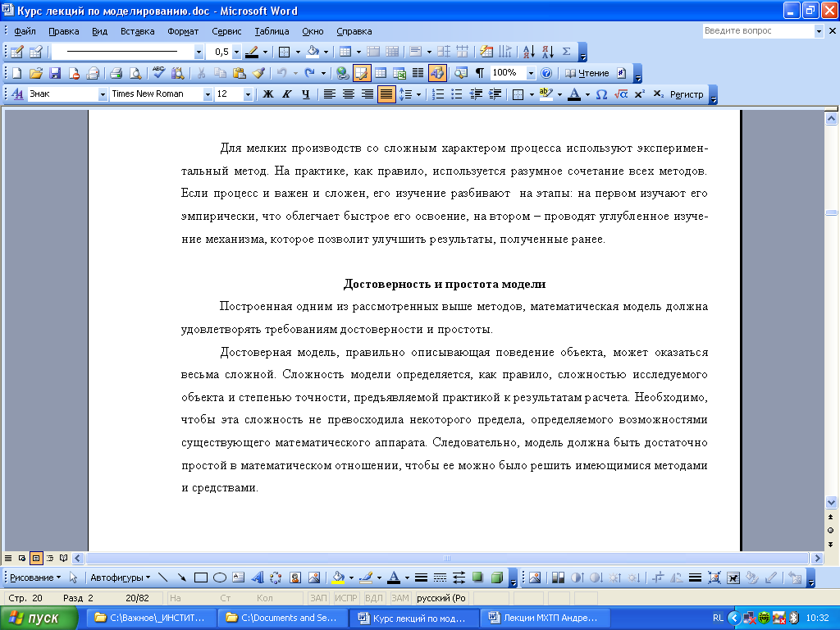Image resolution: width=840 pixels, height=630 pixels.
Task: Cut selection with the scissors icon
Action: [201, 73]
